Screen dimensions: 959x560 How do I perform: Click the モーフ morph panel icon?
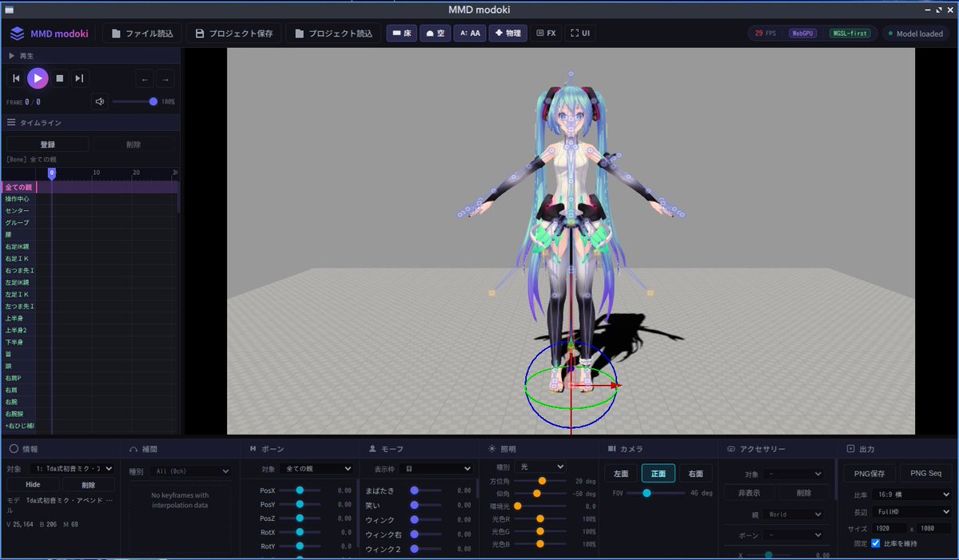(372, 449)
